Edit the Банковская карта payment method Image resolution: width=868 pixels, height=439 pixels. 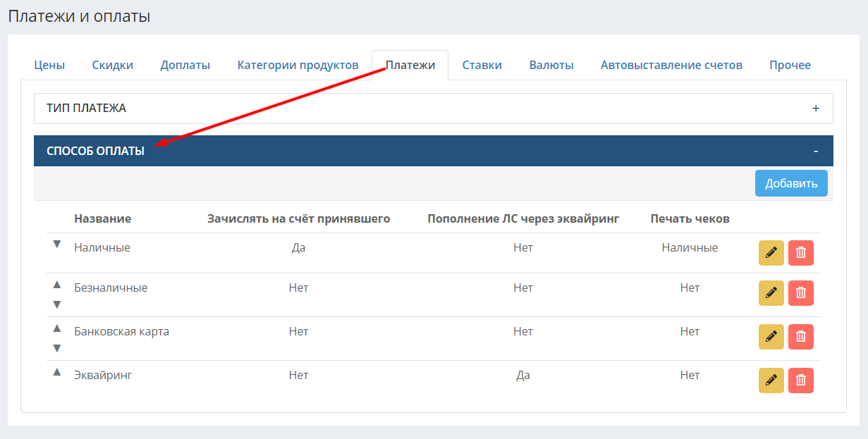[771, 337]
